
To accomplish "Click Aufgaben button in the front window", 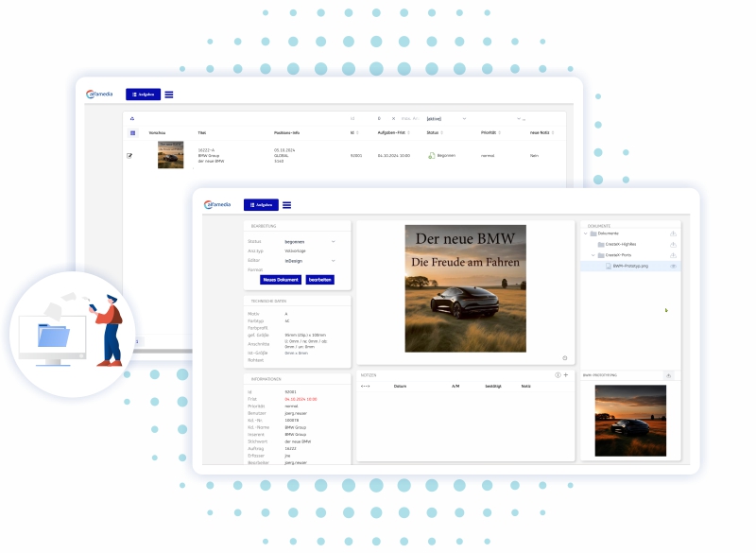I will (261, 205).
